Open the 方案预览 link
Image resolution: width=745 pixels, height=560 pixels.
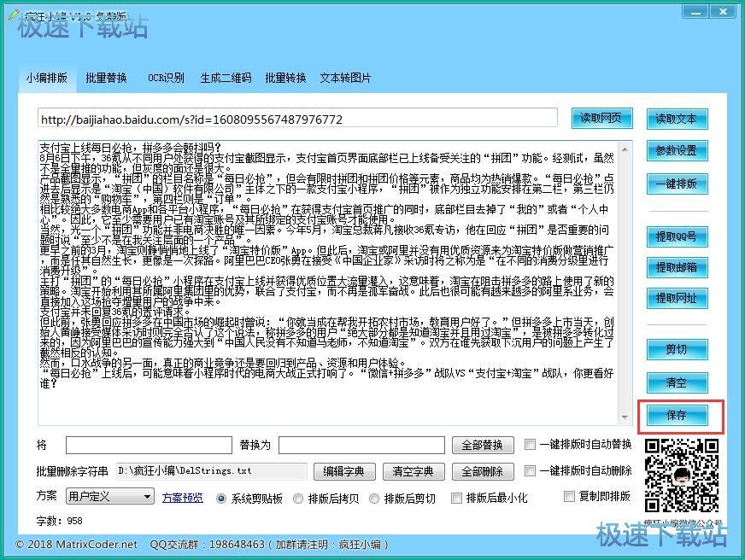[x=183, y=498]
